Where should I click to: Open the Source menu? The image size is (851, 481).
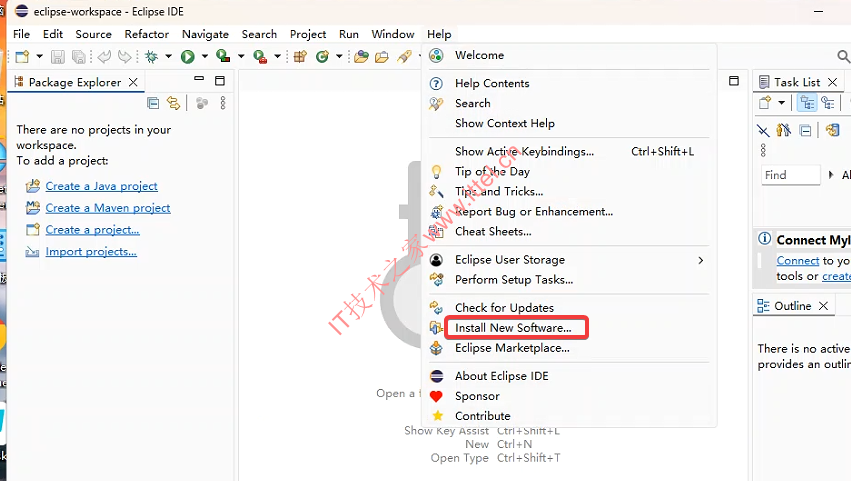tap(93, 34)
